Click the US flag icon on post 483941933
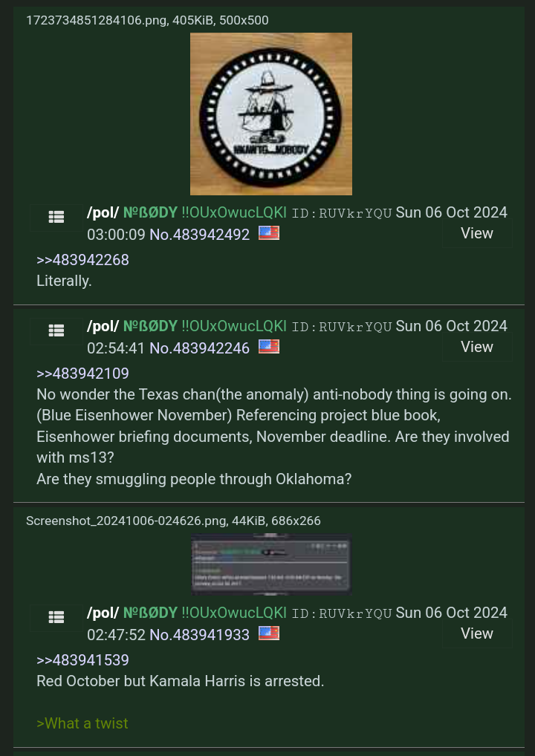This screenshot has width=535, height=756. coord(269,633)
